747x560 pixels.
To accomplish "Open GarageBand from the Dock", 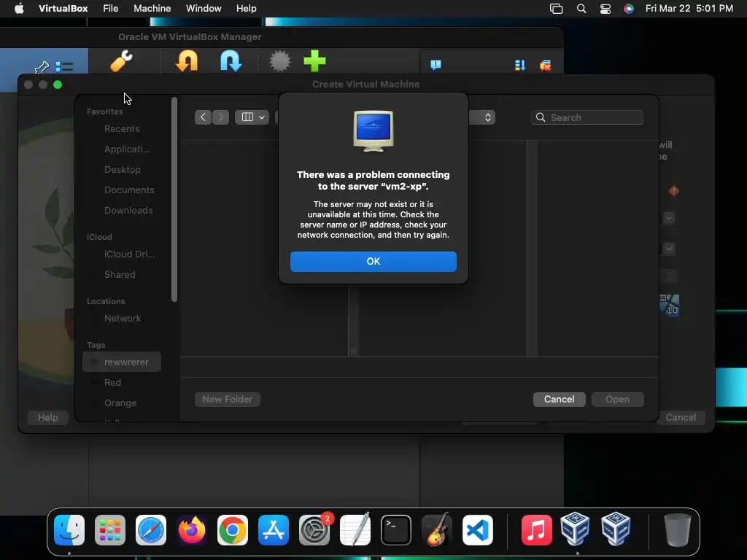I will 437,530.
